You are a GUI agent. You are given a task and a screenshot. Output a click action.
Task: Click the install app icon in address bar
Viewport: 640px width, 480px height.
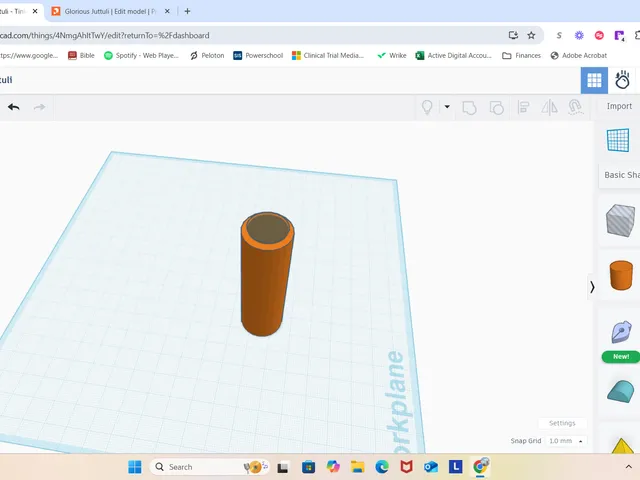pos(513,36)
